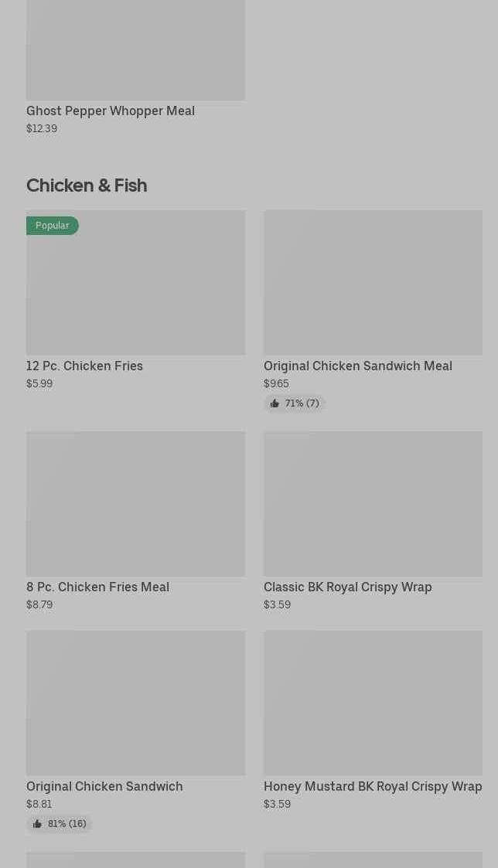Click the 71% (7) rating badge
The image size is (498, 868).
click(295, 403)
